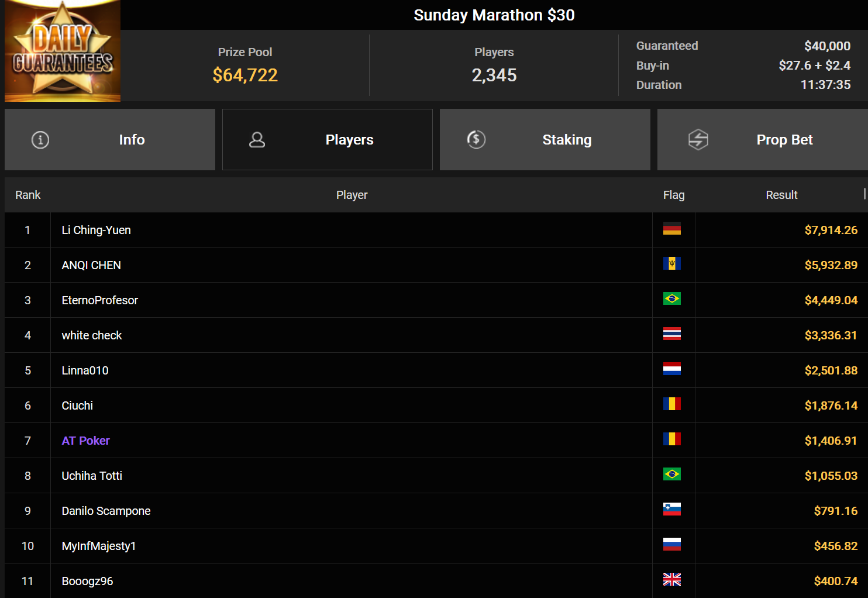
Task: Click the Slovenian flag for Danilo Scampone
Action: pos(672,510)
